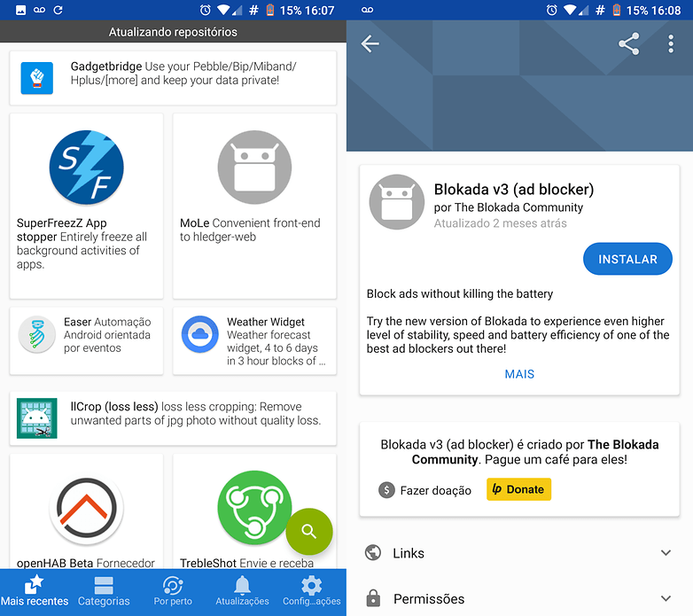This screenshot has width=693, height=616.
Task: Open the three-dot overflow menu
Action: 671,43
